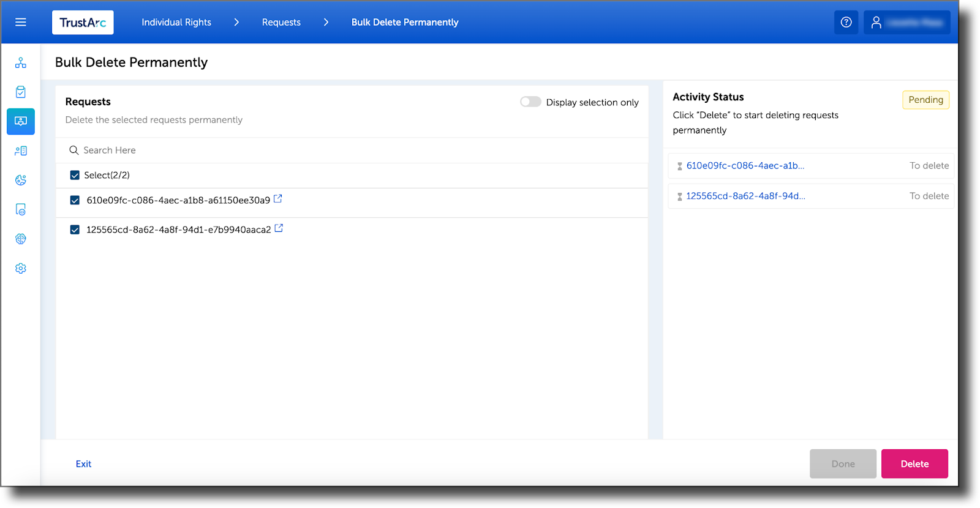
Task: Click the pink Delete button
Action: [914, 464]
